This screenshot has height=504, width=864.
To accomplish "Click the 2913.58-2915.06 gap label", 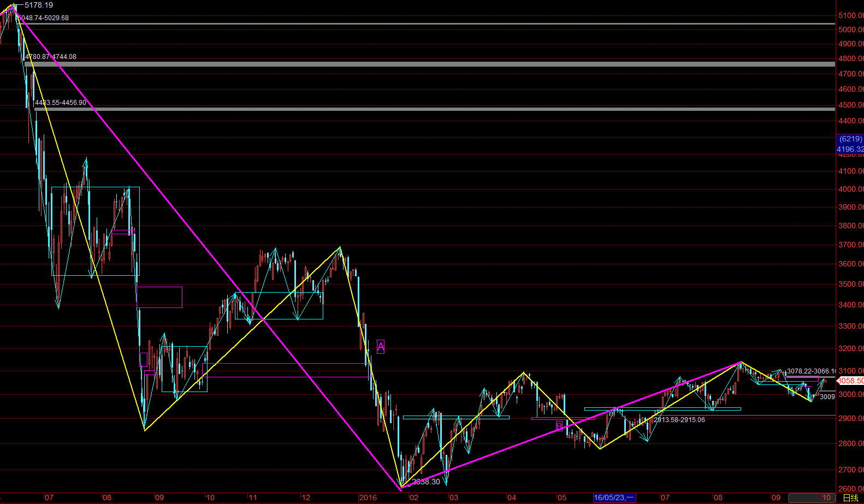I will pos(679,420).
